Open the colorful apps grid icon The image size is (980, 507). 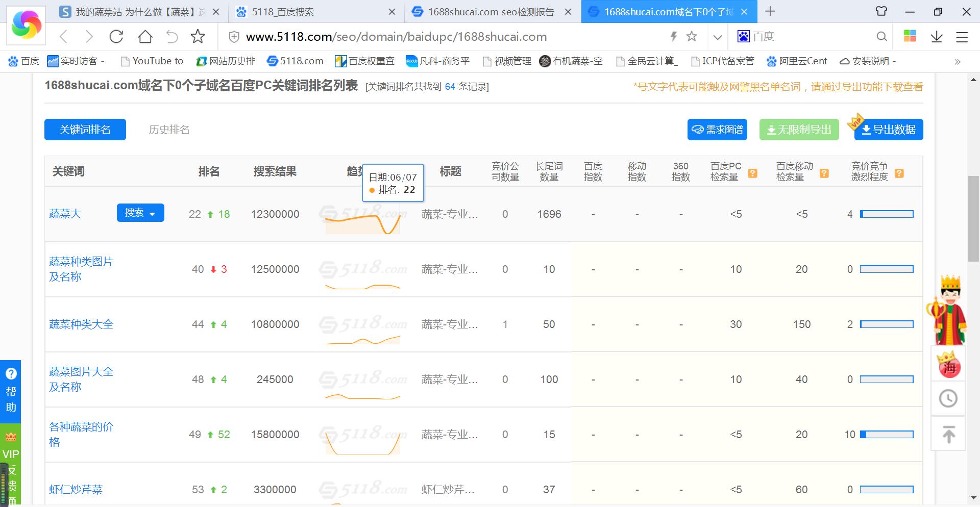click(x=910, y=36)
